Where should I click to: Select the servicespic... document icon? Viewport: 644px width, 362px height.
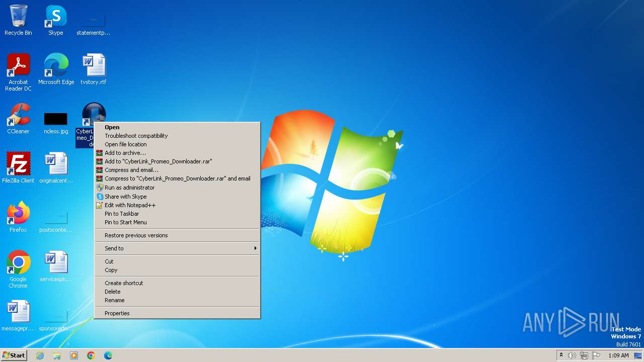[x=56, y=266]
